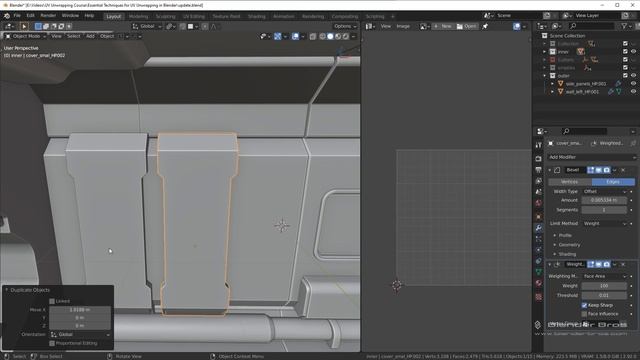
Task: Open the Render menu
Action: (48, 16)
